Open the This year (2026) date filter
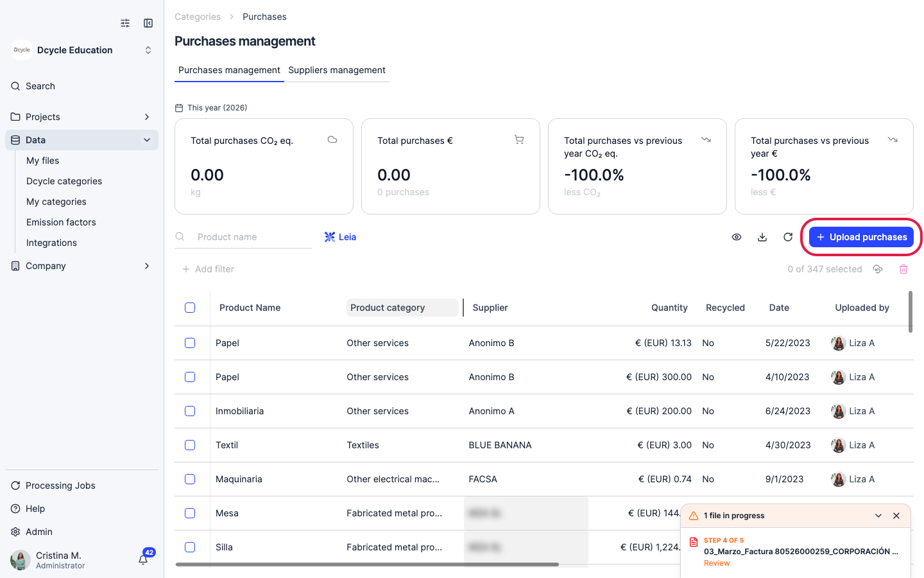The height and width of the screenshot is (578, 924). (211, 108)
